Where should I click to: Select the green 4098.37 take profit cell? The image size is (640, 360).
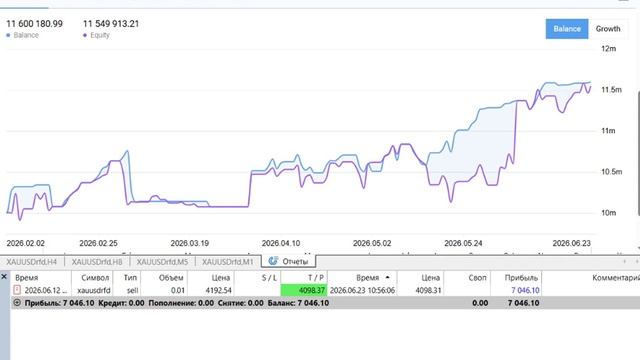(304, 290)
